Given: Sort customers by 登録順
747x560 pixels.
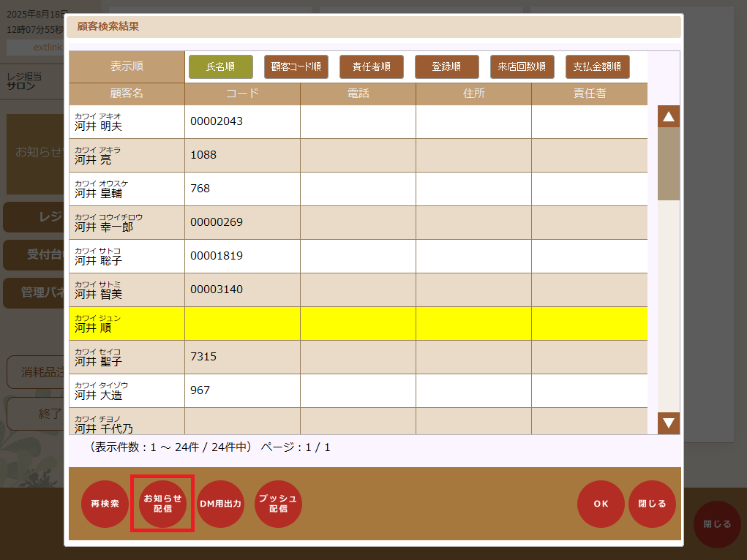Looking at the screenshot, I should point(446,67).
